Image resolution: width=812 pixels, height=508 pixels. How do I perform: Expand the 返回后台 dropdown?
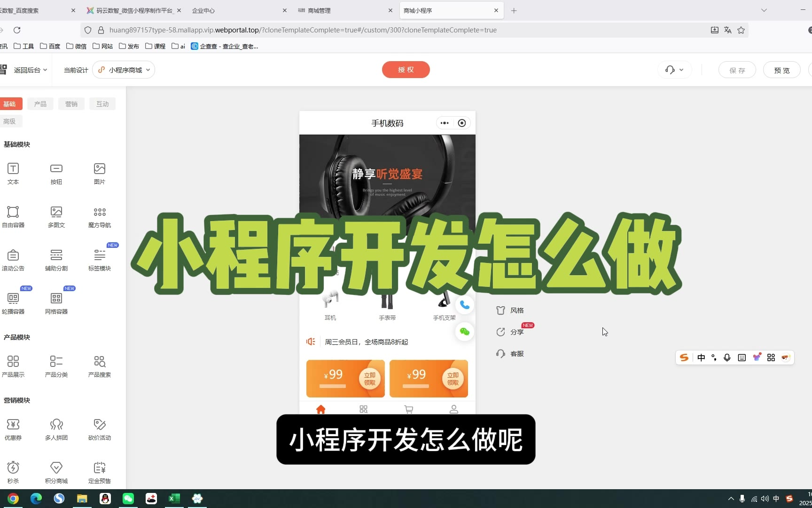tap(31, 70)
